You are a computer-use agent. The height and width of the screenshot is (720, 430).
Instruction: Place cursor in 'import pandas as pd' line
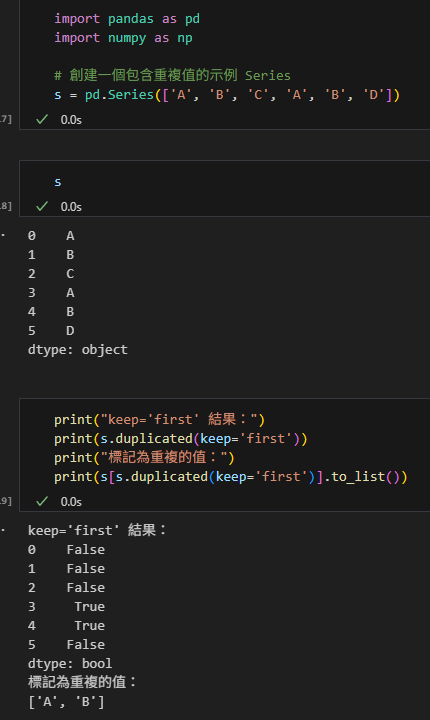[x=127, y=19]
